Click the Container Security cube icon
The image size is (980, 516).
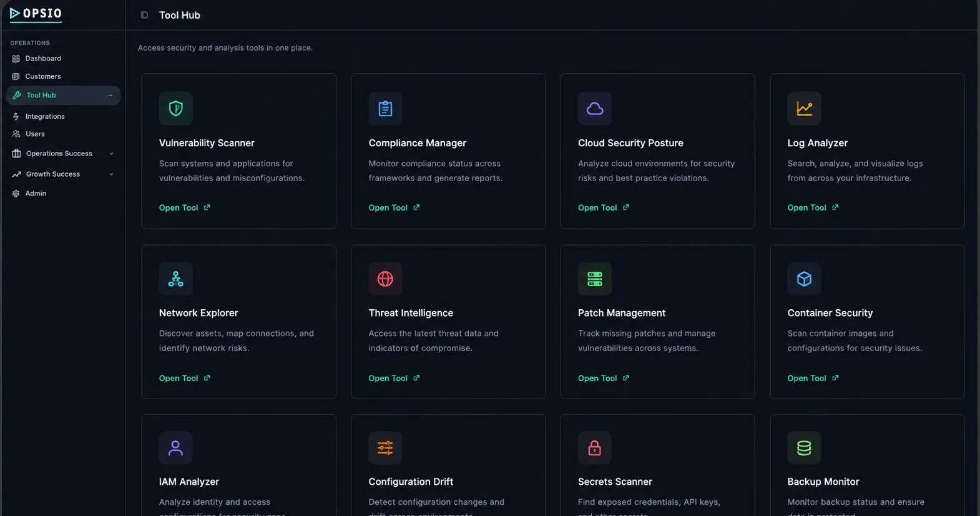[x=804, y=279]
